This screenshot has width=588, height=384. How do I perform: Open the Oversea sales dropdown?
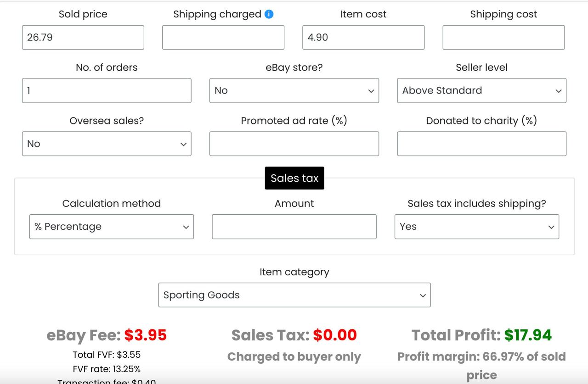tap(107, 144)
